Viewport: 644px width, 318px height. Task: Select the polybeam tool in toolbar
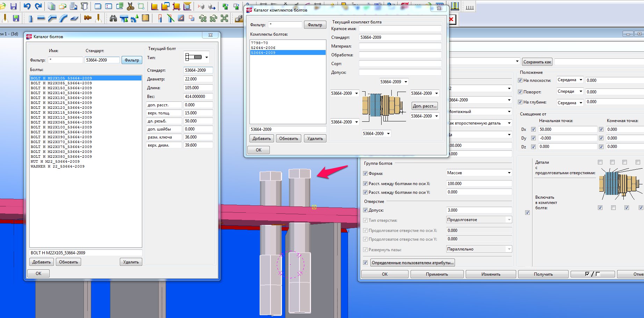click(x=52, y=19)
